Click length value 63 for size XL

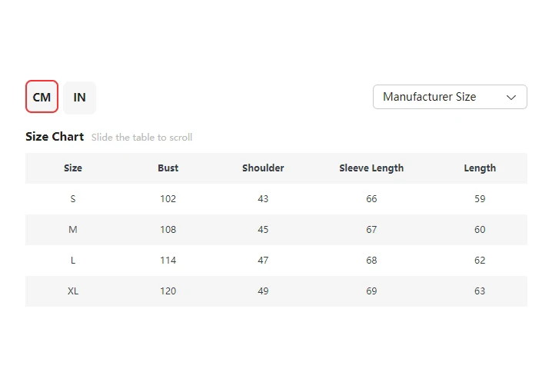(480, 291)
